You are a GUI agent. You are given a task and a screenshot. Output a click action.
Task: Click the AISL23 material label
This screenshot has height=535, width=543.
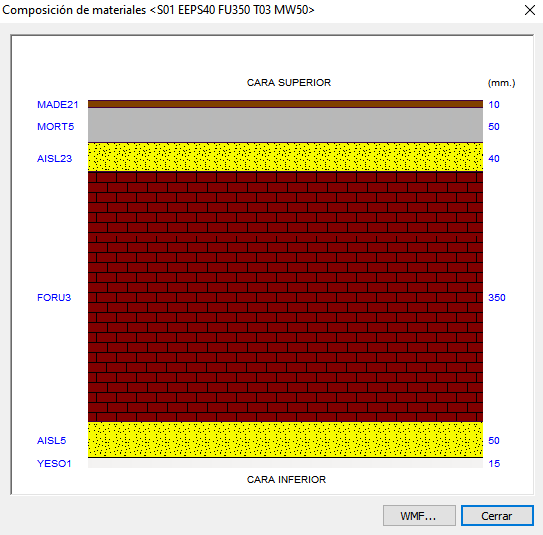point(54,158)
